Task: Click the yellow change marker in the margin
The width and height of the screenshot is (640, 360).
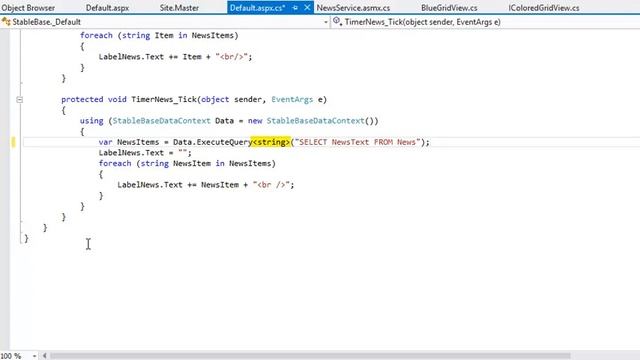Action: tap(13, 142)
